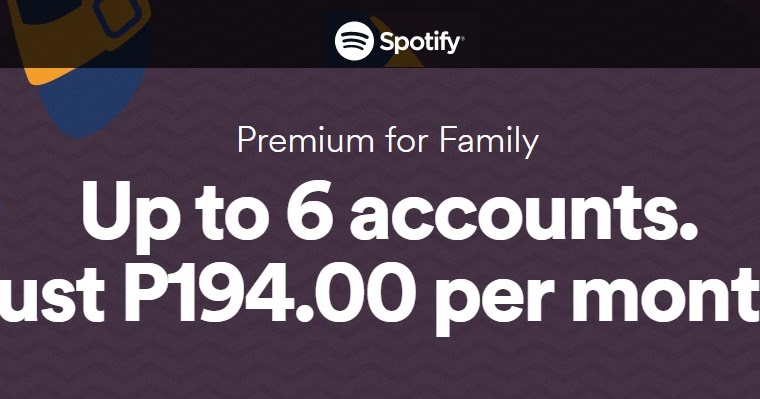Click the registered trademark symbol beside Spotify
Viewport: 760px width, 399px height.
(x=462, y=38)
